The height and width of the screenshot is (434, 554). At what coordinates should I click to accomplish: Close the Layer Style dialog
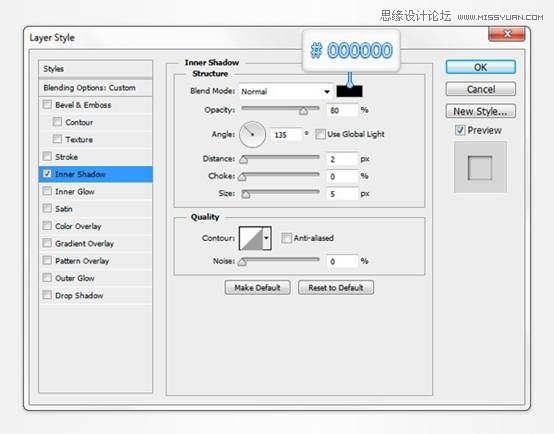pos(507,34)
